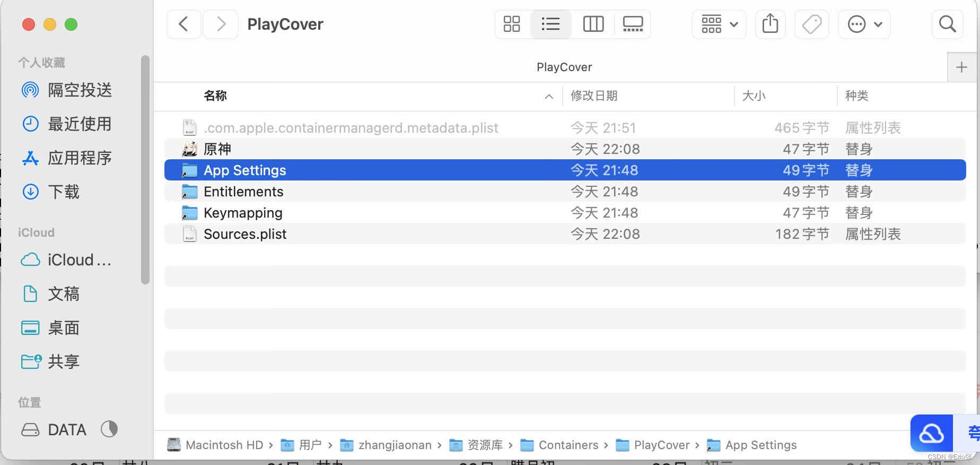Switch to column view

point(593,24)
